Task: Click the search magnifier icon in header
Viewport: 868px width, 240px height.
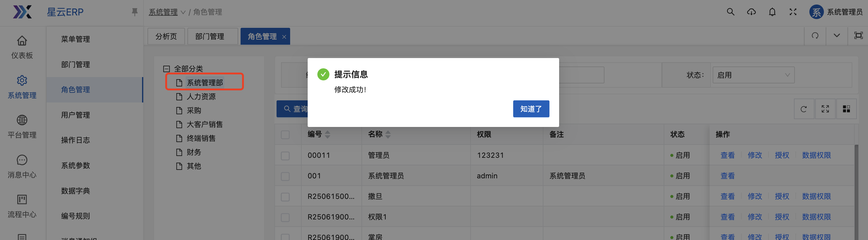Action: coord(730,12)
